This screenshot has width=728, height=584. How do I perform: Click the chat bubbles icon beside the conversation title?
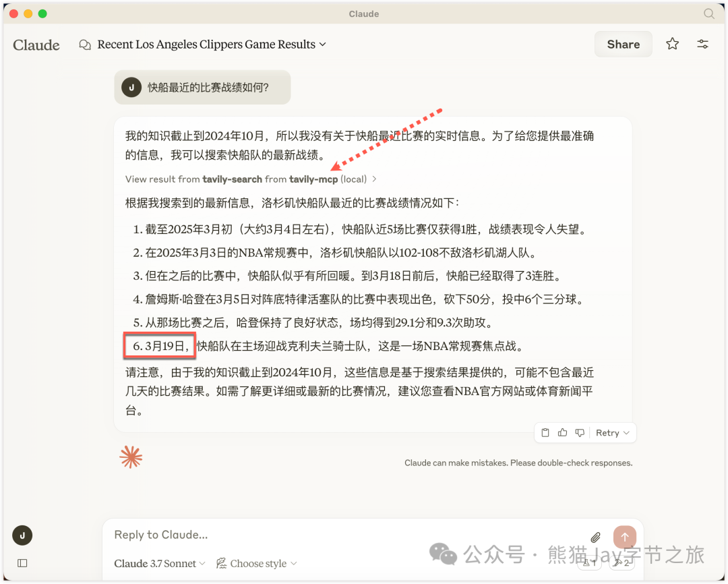(85, 45)
